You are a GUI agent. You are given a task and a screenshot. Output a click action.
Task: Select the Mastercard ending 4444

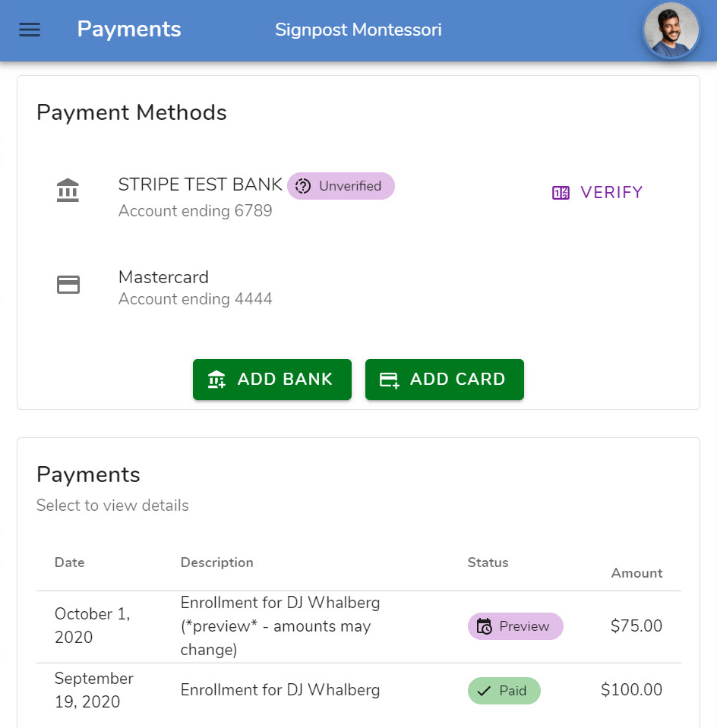(195, 288)
